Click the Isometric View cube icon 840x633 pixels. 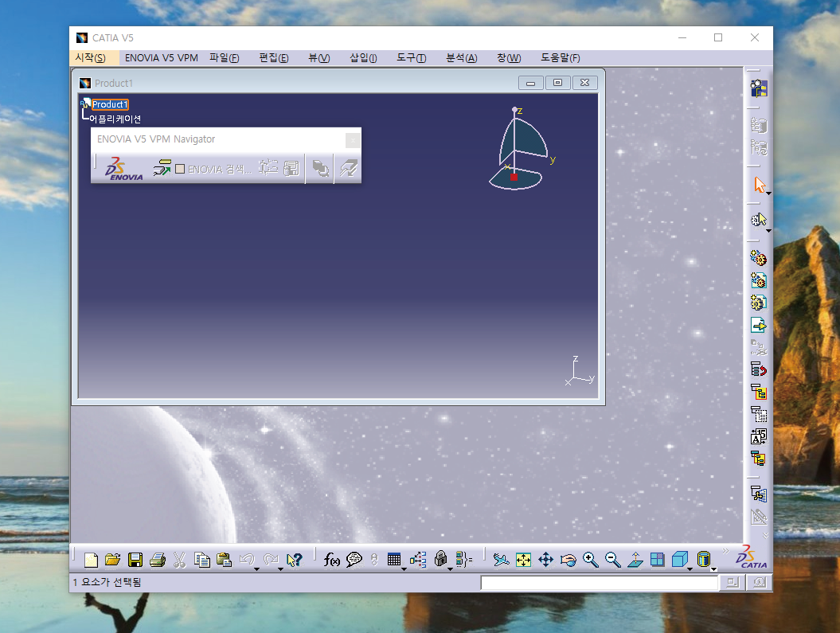(x=679, y=561)
